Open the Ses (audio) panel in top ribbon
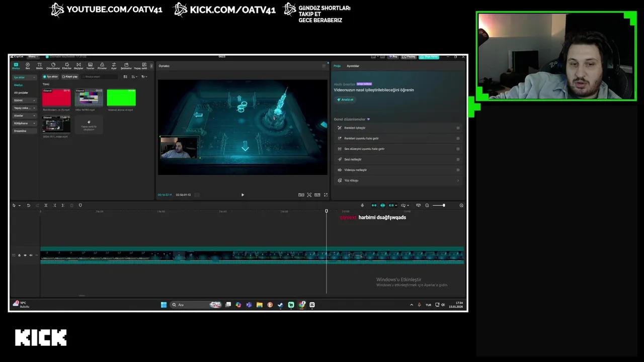This screenshot has height=362, width=644. tap(28, 66)
